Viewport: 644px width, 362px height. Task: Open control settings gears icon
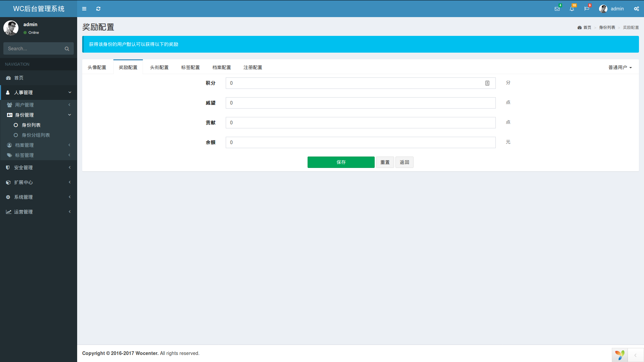coord(636,9)
